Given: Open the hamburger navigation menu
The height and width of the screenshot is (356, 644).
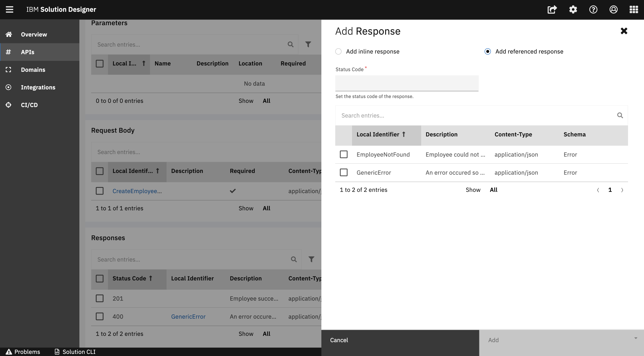Looking at the screenshot, I should click(9, 9).
